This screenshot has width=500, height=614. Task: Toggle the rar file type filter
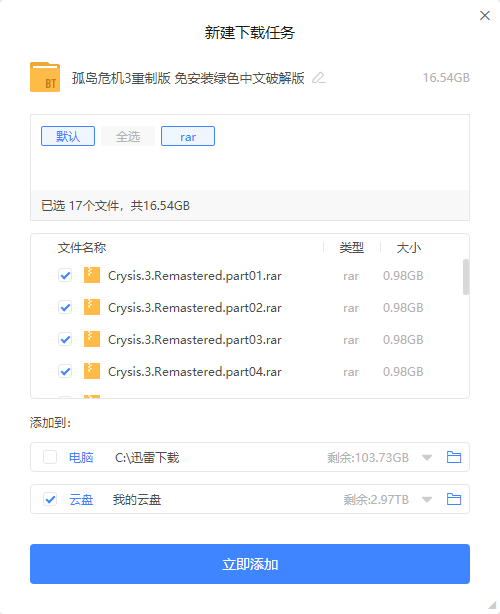click(188, 136)
